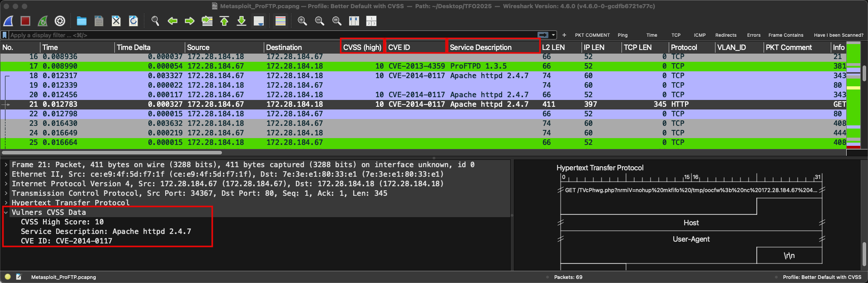Screen dimensions: 868x283
Task: Apply the PKT COMMENT filter button
Action: pyautogui.click(x=592, y=35)
